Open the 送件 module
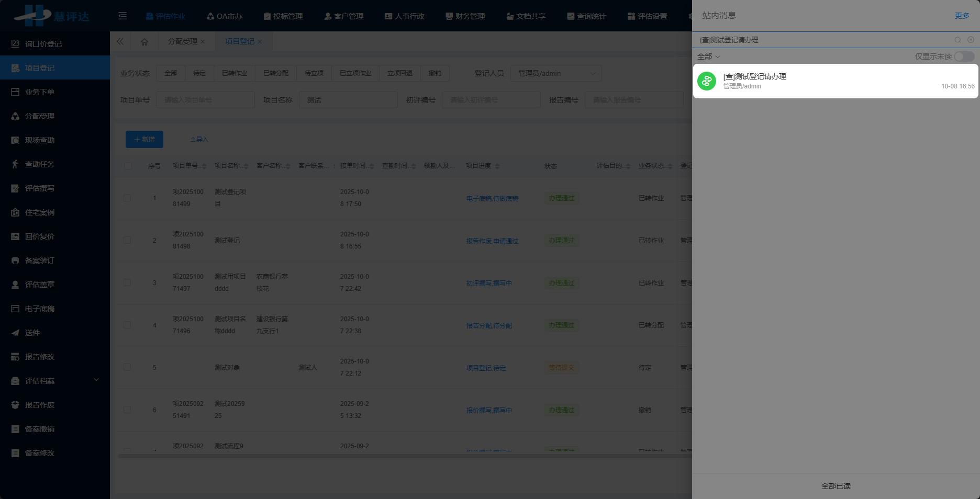The width and height of the screenshot is (980, 499). click(32, 333)
